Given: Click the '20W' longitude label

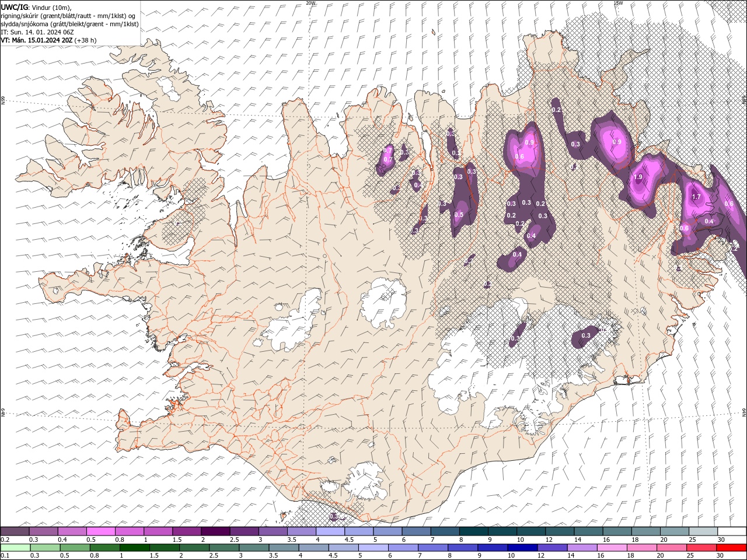Looking at the screenshot, I should pos(310,3).
